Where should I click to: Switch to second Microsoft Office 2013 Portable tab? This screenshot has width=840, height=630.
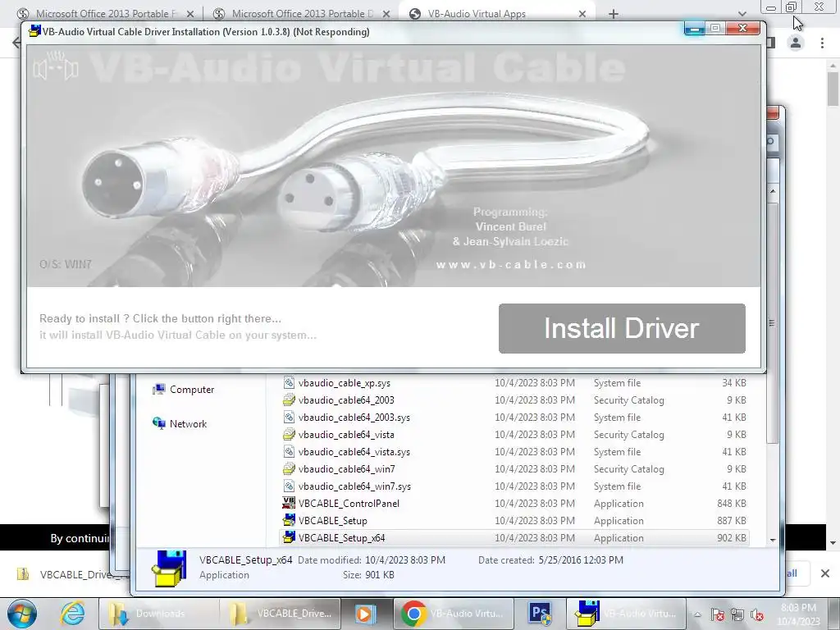[x=300, y=14]
